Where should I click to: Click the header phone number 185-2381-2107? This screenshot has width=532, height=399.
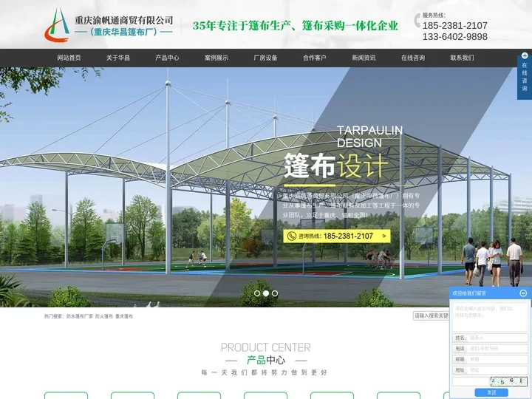point(454,25)
